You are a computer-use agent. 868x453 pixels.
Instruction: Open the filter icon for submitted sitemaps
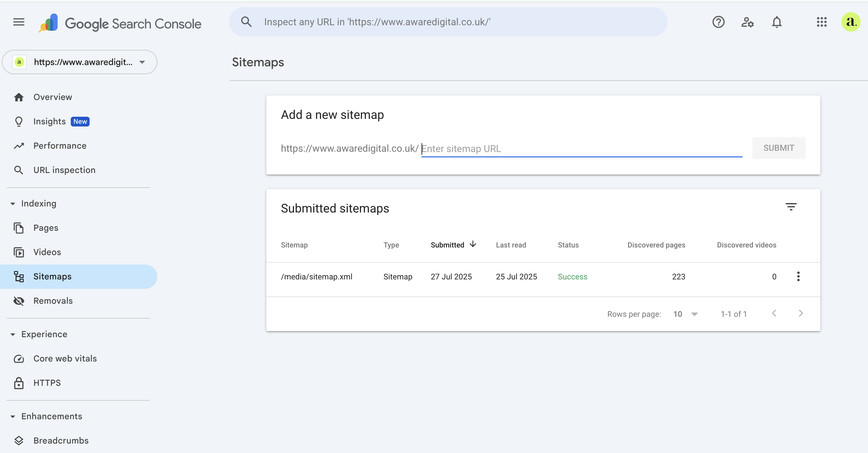(x=791, y=207)
